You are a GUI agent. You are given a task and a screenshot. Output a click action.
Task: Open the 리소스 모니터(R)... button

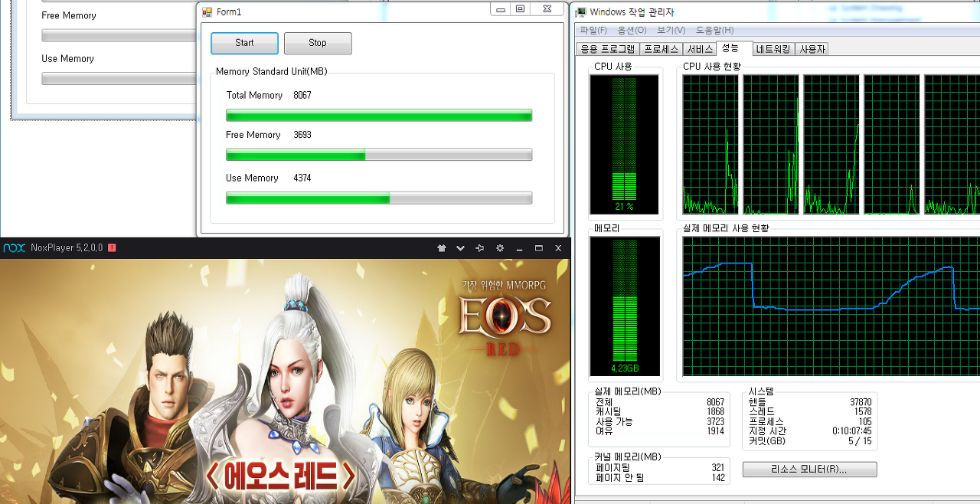pyautogui.click(x=810, y=470)
